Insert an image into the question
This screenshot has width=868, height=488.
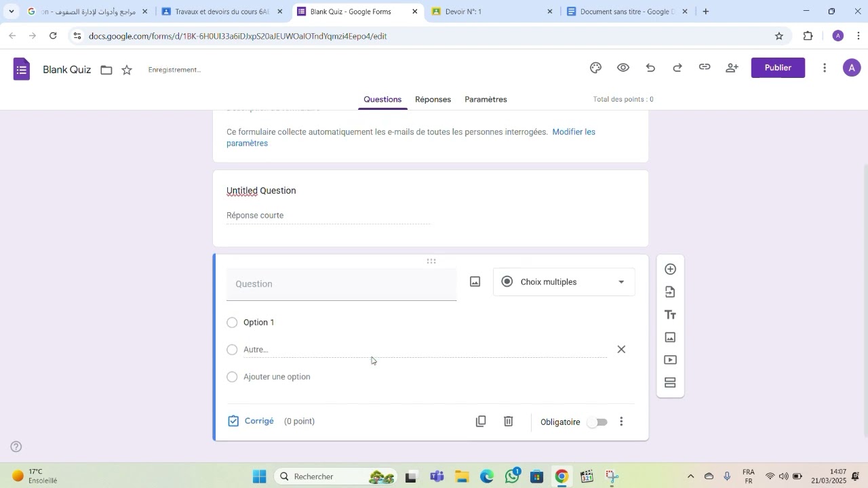475,282
